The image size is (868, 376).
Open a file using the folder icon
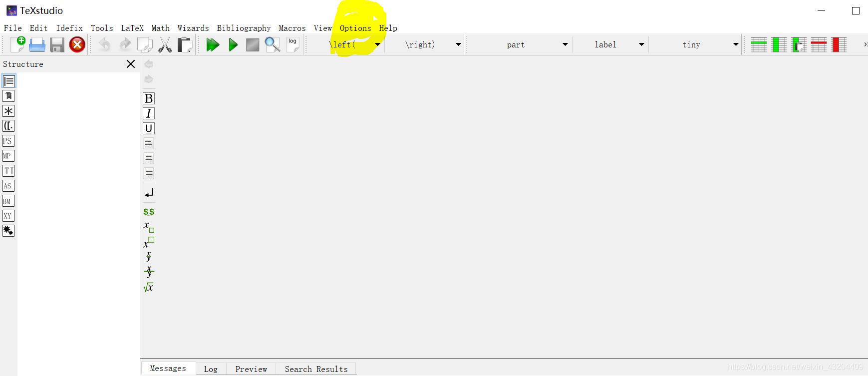pyautogui.click(x=37, y=45)
